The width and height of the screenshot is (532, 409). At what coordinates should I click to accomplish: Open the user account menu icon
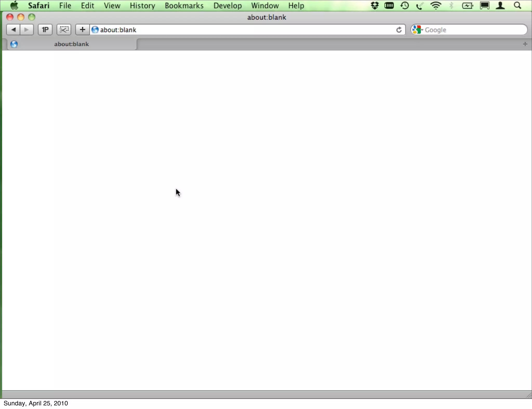point(500,5)
